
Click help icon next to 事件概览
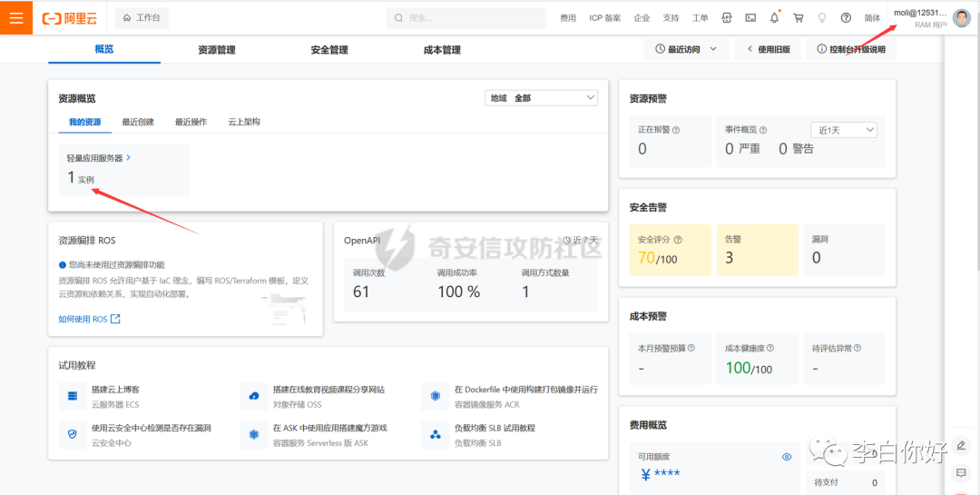pyautogui.click(x=763, y=130)
